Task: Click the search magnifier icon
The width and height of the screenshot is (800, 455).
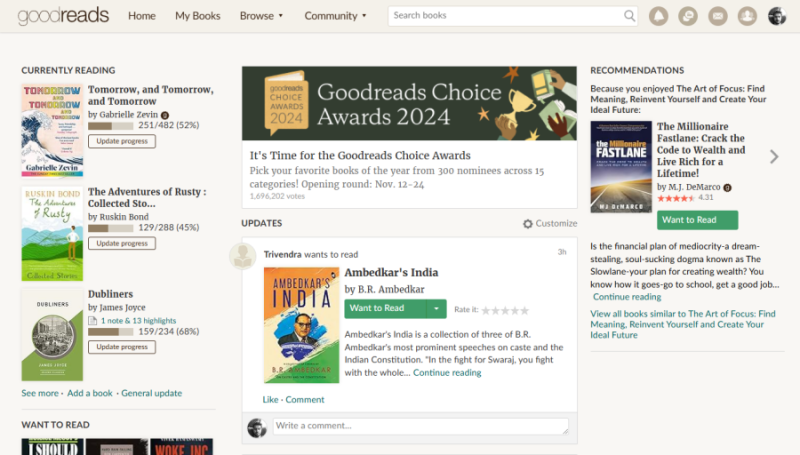Action: (x=630, y=16)
